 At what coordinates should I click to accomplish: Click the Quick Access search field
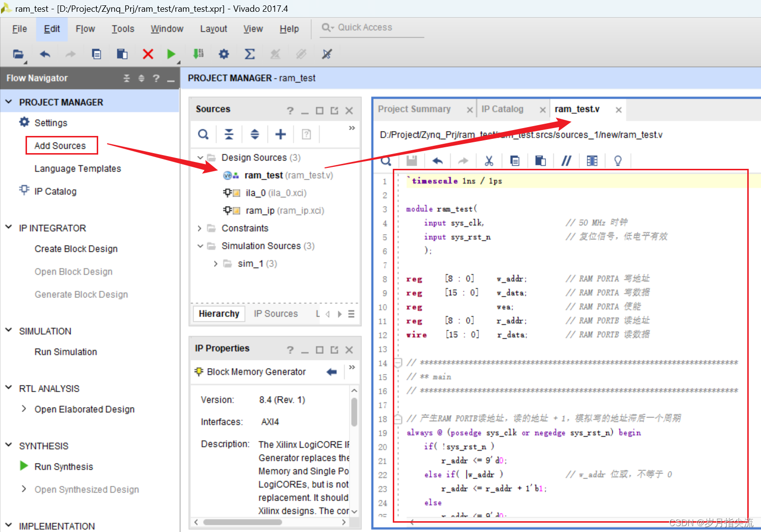[x=372, y=27]
